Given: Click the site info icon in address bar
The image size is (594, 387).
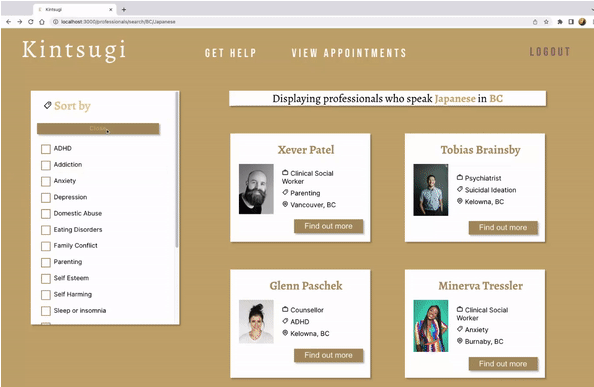Looking at the screenshot, I should (55, 22).
